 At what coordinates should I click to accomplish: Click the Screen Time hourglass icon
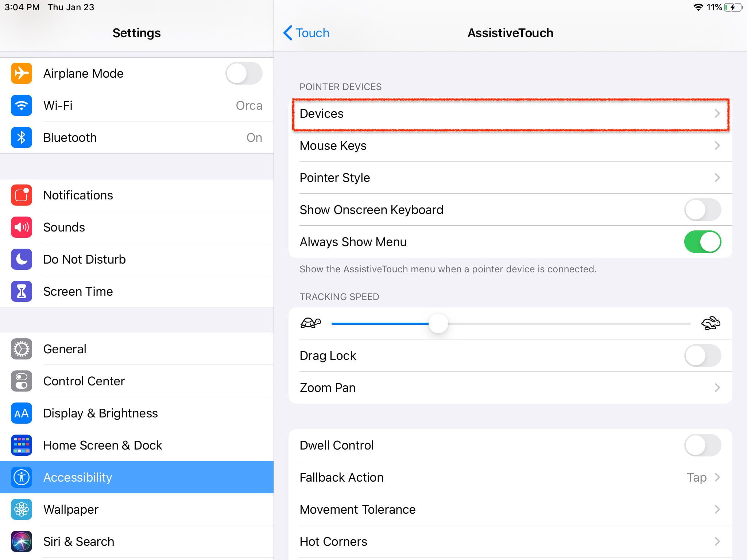22,291
